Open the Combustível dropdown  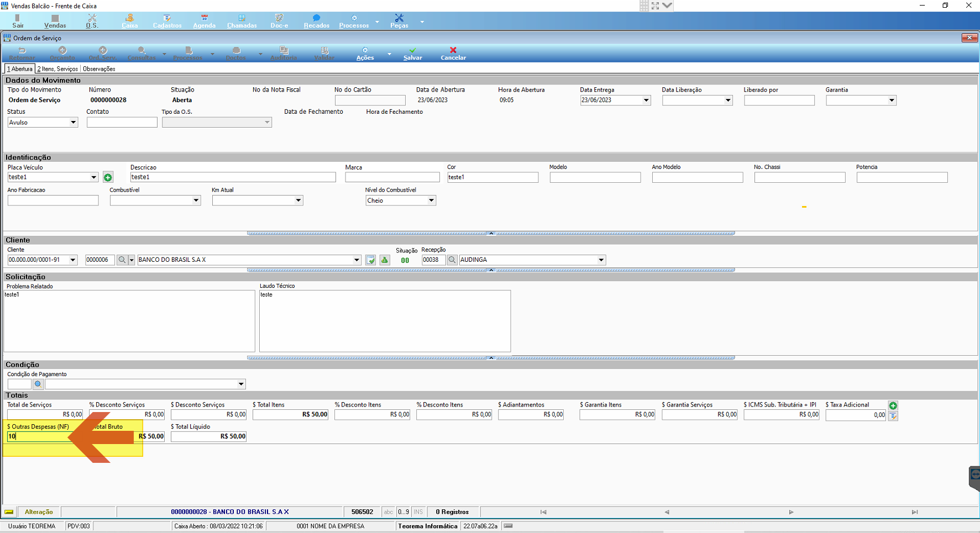pos(196,200)
